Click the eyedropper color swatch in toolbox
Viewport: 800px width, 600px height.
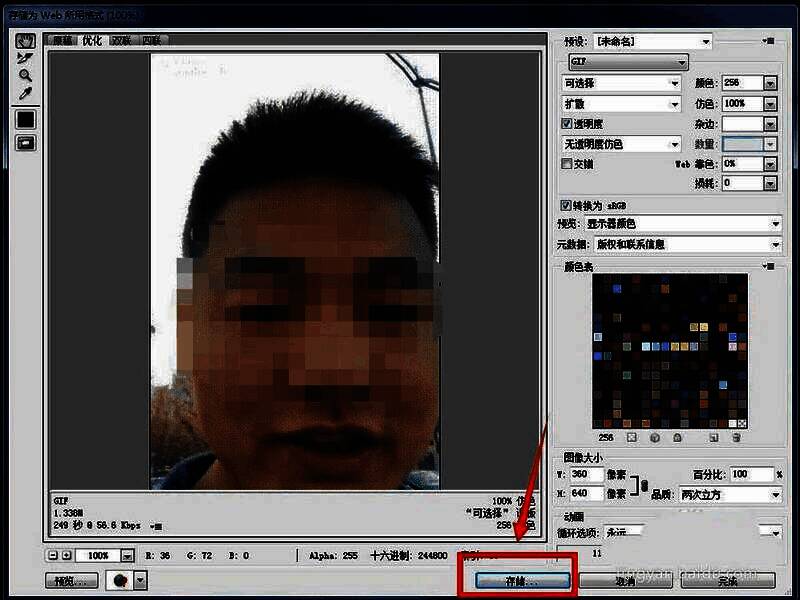coord(25,119)
